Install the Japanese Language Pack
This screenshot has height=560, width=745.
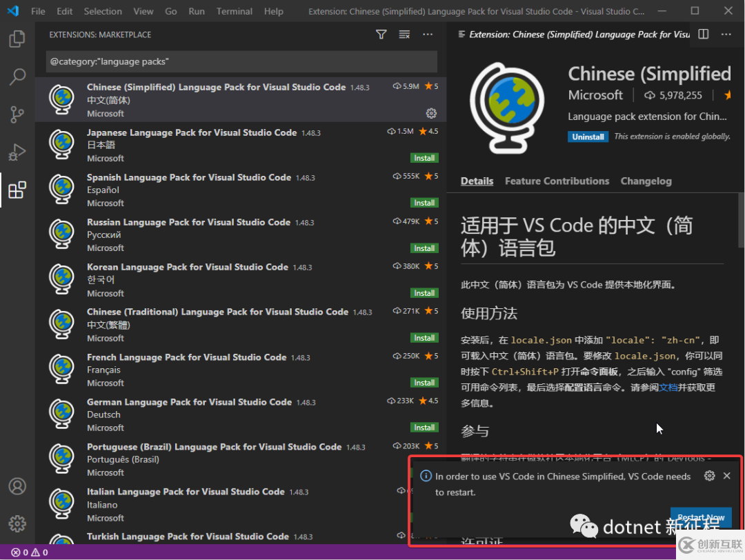coord(424,158)
